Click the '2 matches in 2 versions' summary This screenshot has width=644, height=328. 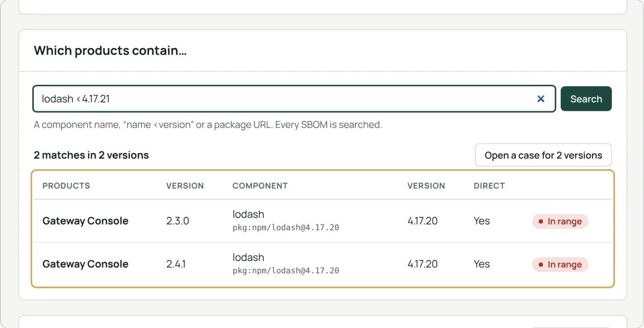(91, 155)
